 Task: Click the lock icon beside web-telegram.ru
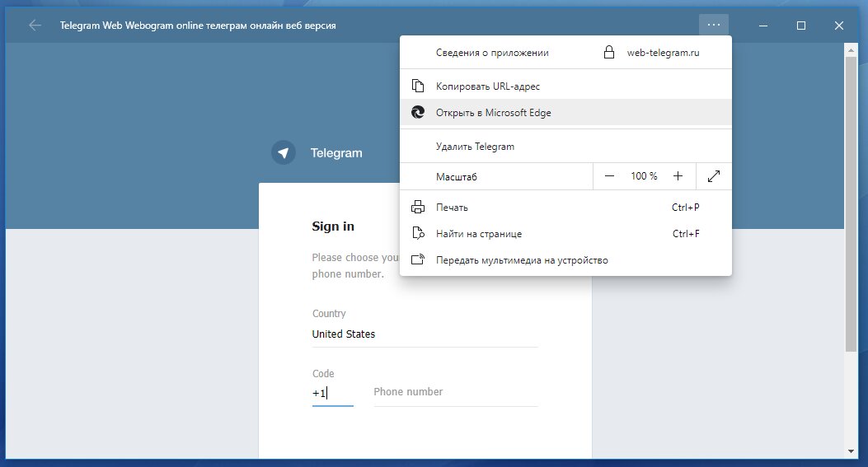(609, 53)
